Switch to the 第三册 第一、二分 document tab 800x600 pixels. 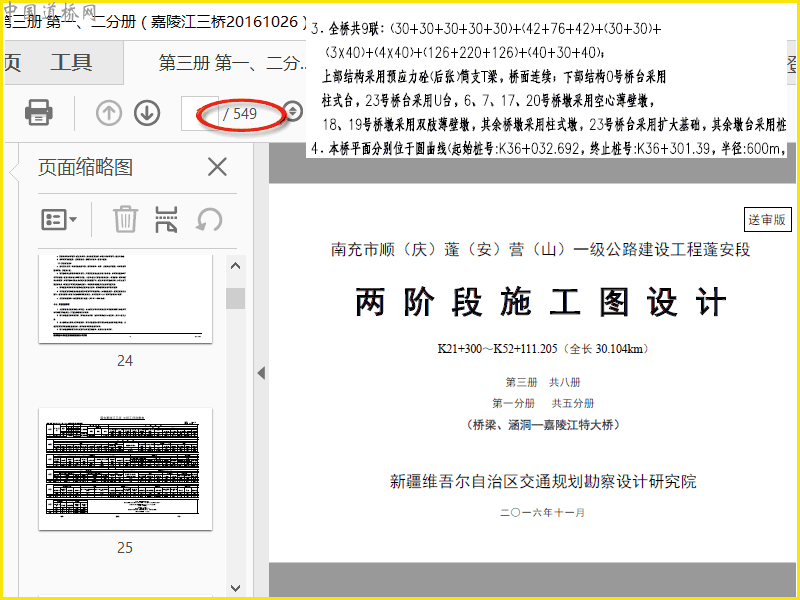[x=232, y=63]
